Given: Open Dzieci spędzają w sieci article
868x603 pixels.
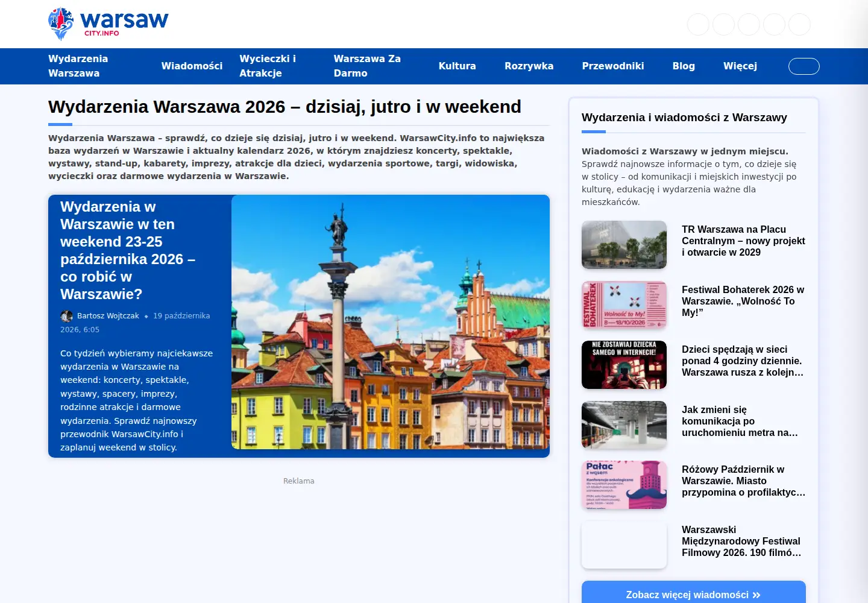Looking at the screenshot, I should pyautogui.click(x=743, y=361).
